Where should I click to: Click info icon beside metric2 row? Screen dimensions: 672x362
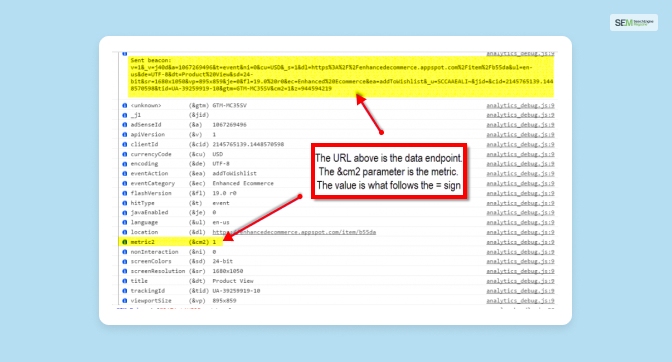click(x=125, y=242)
